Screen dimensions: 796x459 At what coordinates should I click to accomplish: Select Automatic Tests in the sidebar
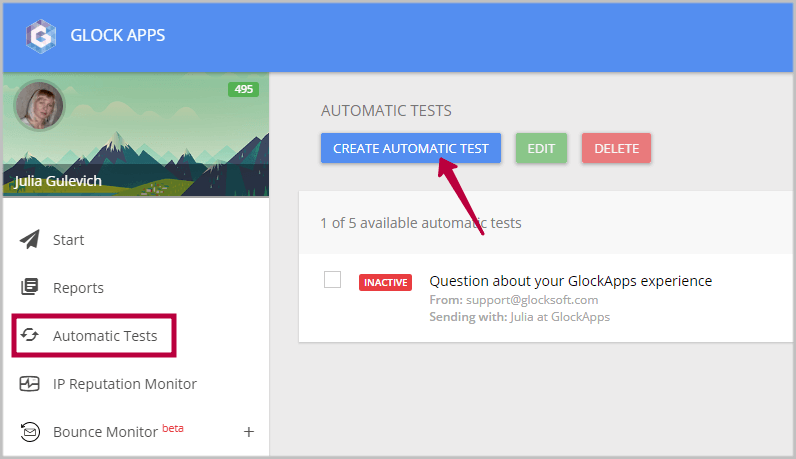point(105,336)
